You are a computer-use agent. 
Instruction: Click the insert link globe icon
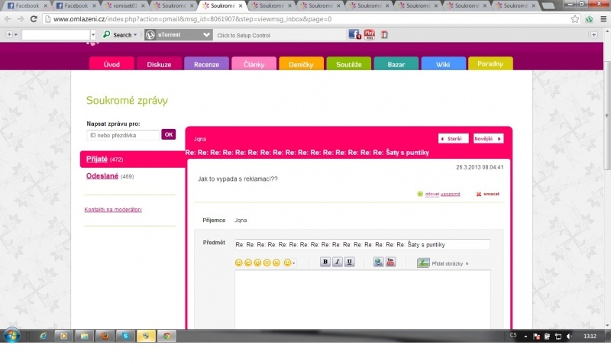pos(378,262)
